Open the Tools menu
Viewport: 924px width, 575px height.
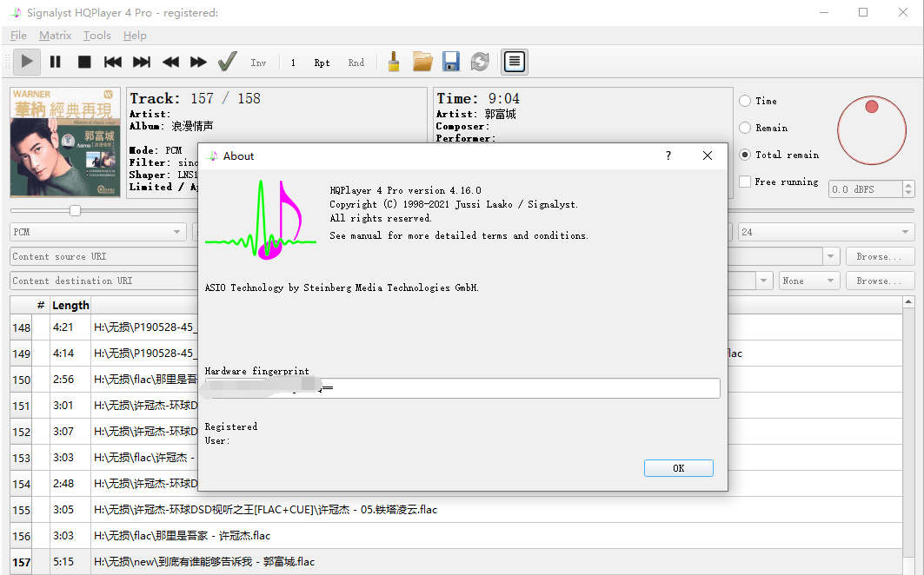97,36
